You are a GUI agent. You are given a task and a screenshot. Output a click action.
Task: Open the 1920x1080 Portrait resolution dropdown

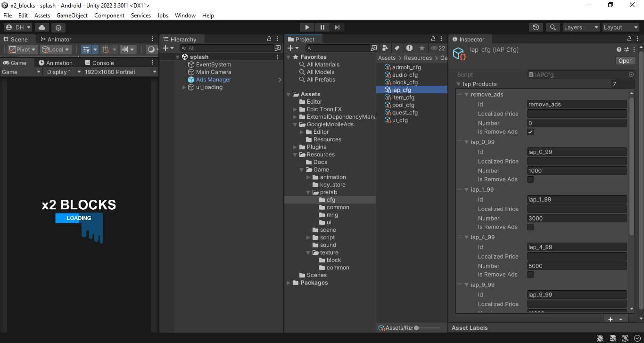pyautogui.click(x=120, y=72)
